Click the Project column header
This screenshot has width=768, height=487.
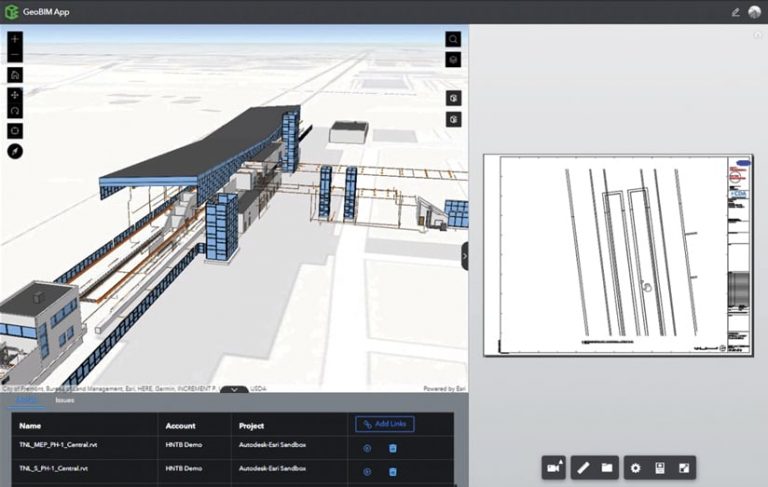pos(251,426)
